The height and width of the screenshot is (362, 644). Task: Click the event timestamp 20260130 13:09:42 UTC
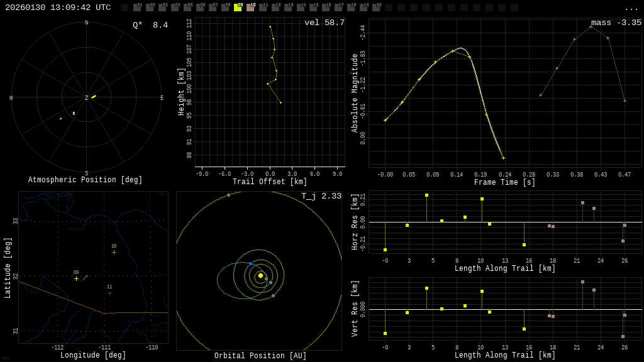pyautogui.click(x=58, y=8)
